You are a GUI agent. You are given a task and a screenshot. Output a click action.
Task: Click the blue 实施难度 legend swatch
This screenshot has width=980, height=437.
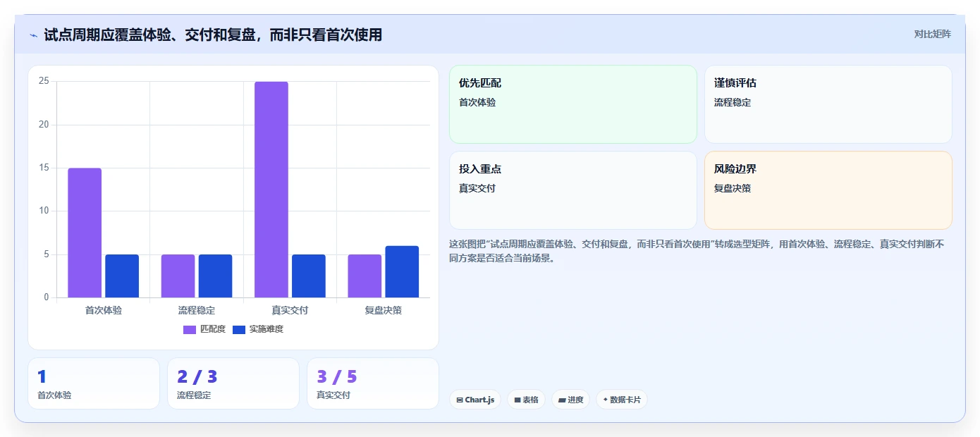(x=239, y=329)
